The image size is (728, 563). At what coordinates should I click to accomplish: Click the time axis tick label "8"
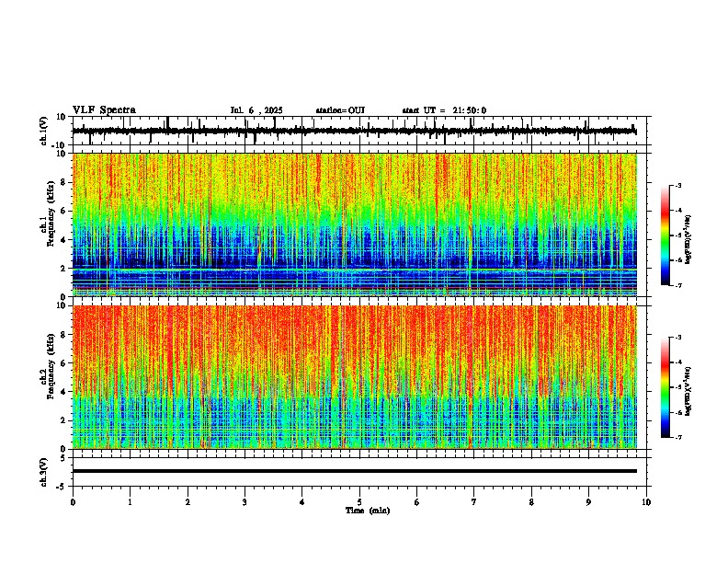click(x=531, y=502)
